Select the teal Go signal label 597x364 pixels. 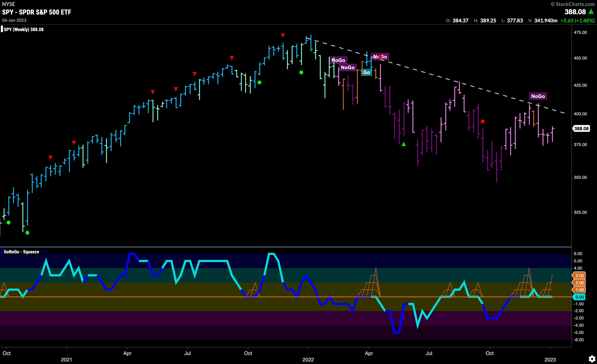coord(366,72)
